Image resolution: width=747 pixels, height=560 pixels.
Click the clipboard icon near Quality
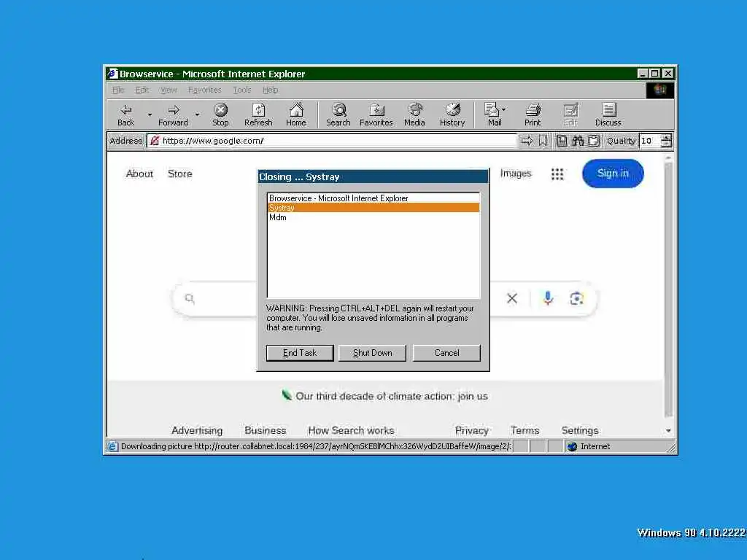point(594,141)
